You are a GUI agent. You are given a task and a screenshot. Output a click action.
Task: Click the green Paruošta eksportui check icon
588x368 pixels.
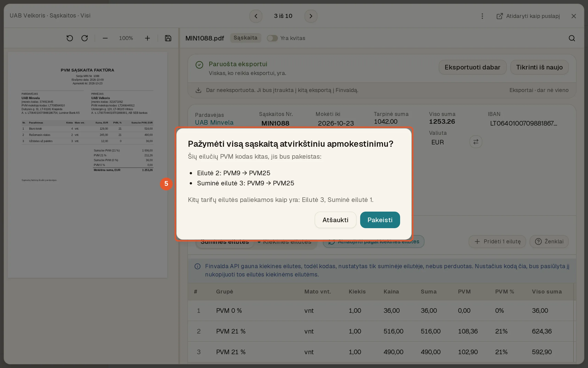coord(199,65)
